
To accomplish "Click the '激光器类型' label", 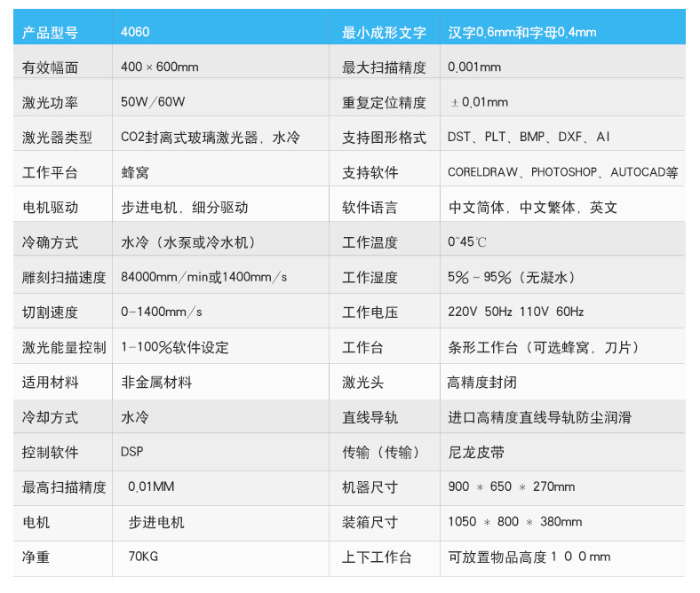I will (57, 138).
